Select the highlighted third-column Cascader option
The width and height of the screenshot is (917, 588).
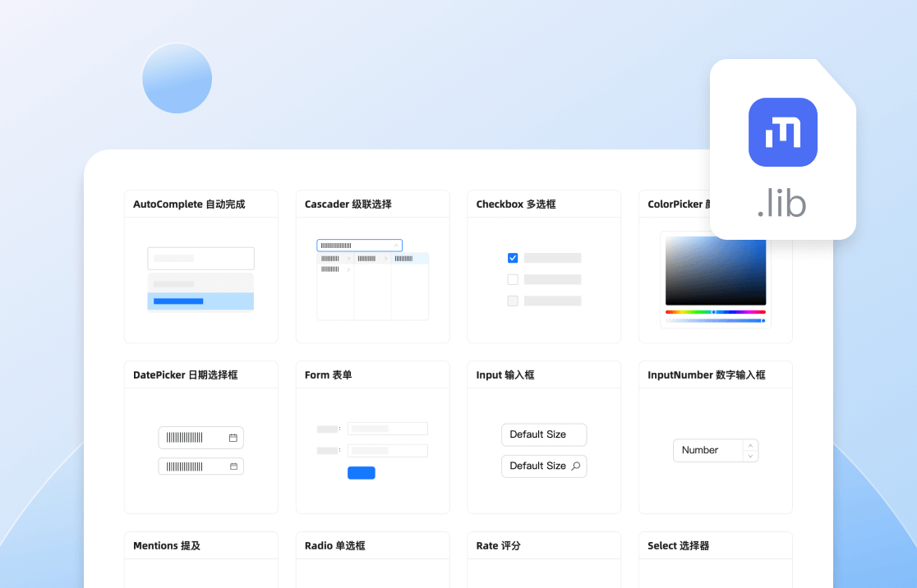410,259
